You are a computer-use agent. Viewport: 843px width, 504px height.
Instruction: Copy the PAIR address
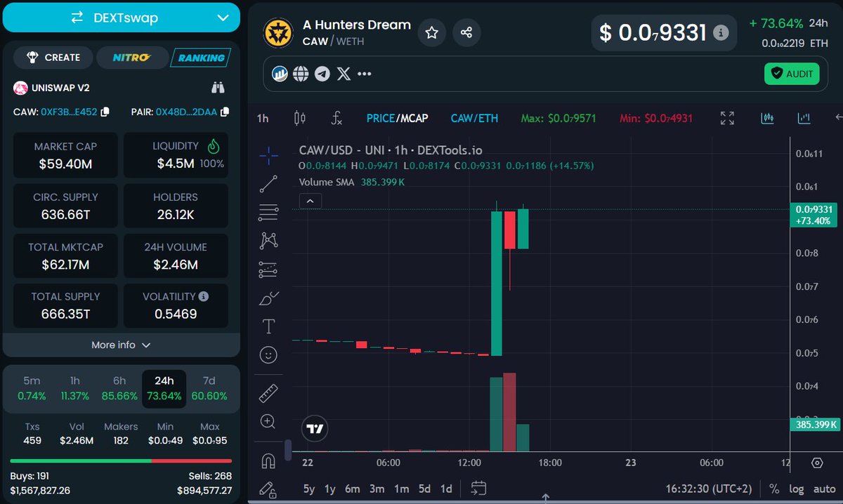coord(225,112)
